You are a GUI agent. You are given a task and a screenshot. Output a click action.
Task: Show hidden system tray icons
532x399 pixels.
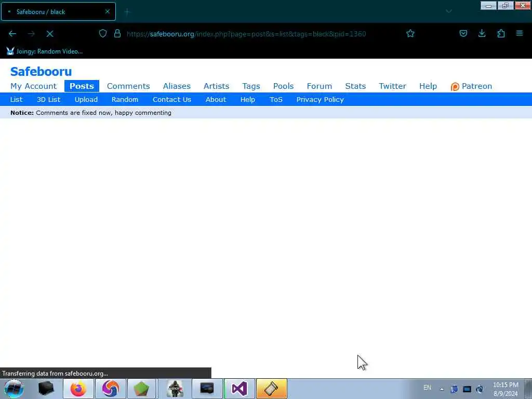pyautogui.click(x=442, y=389)
